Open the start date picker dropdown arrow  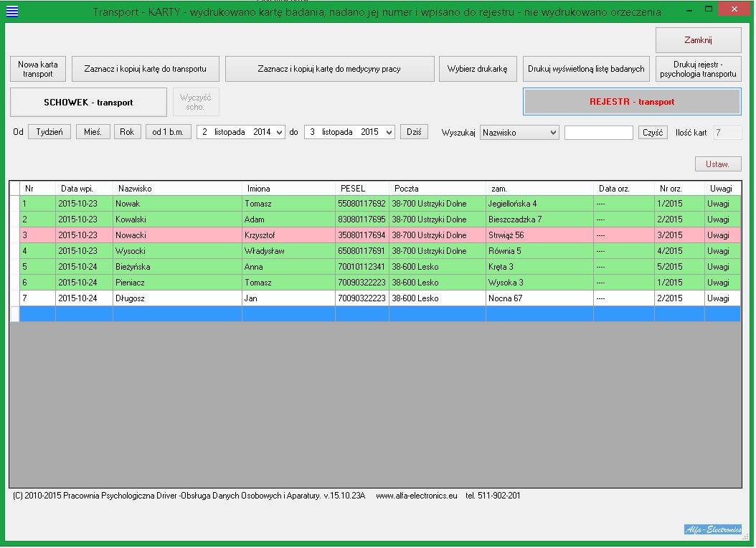click(279, 133)
